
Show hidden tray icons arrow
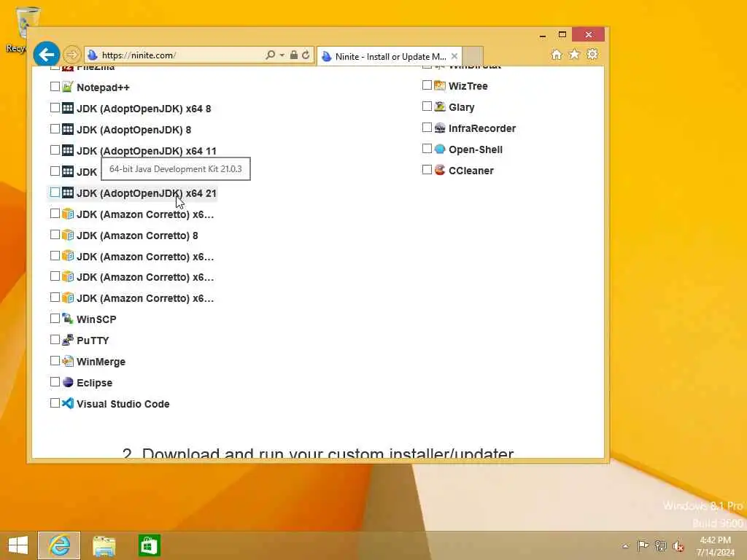pyautogui.click(x=625, y=546)
